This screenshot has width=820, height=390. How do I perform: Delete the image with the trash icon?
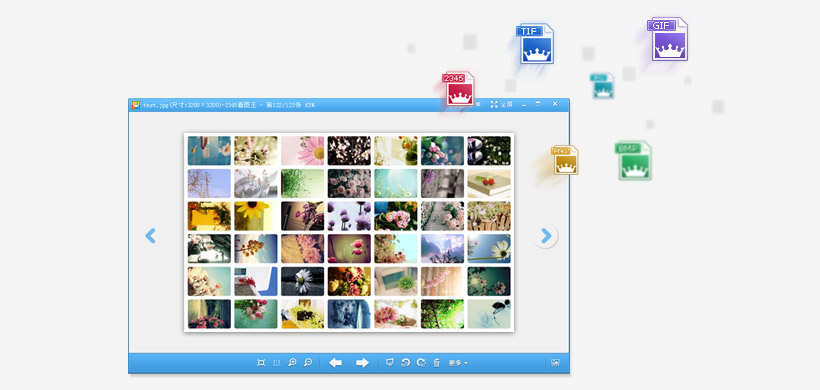(x=437, y=363)
